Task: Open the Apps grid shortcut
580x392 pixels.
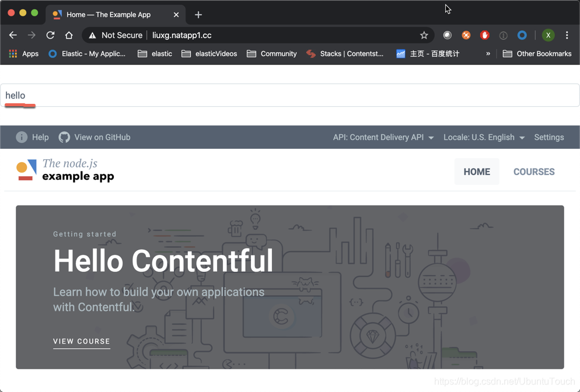Action: point(24,54)
